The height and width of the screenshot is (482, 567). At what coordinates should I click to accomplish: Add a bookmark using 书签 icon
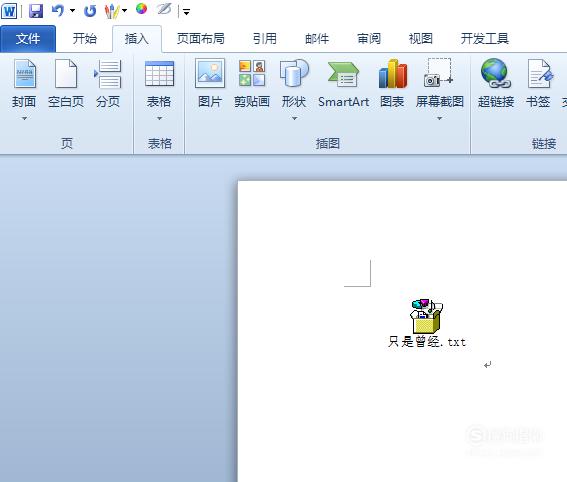[540, 74]
